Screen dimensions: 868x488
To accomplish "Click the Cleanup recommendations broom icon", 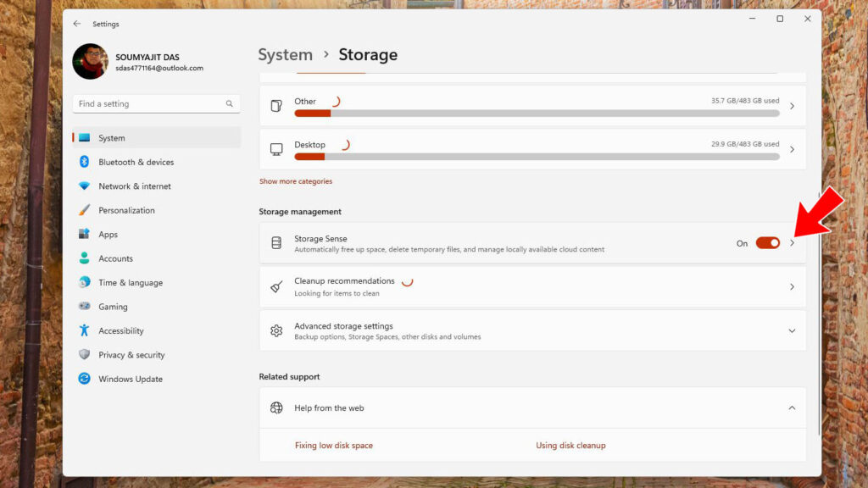I will [x=276, y=286].
